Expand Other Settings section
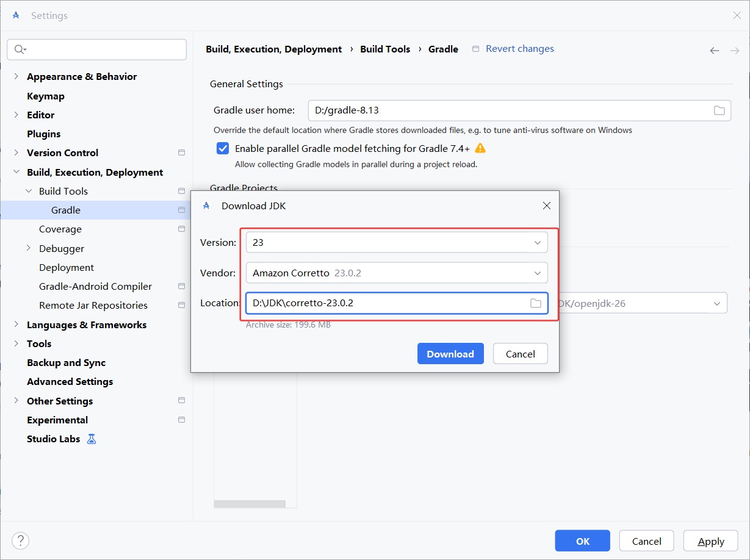Screen dimensions: 750x560 tap(16, 401)
